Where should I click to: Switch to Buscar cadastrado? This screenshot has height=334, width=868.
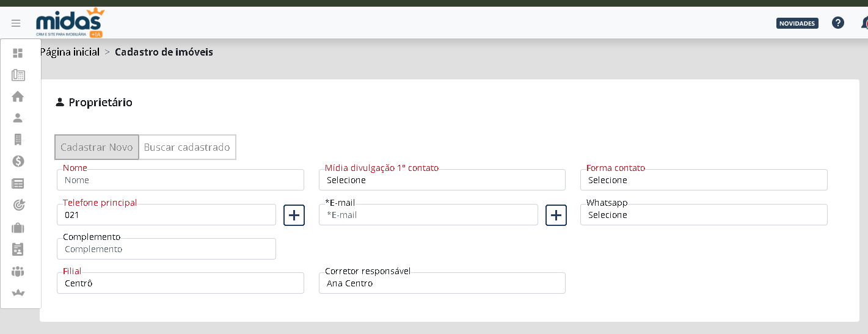coord(187,147)
